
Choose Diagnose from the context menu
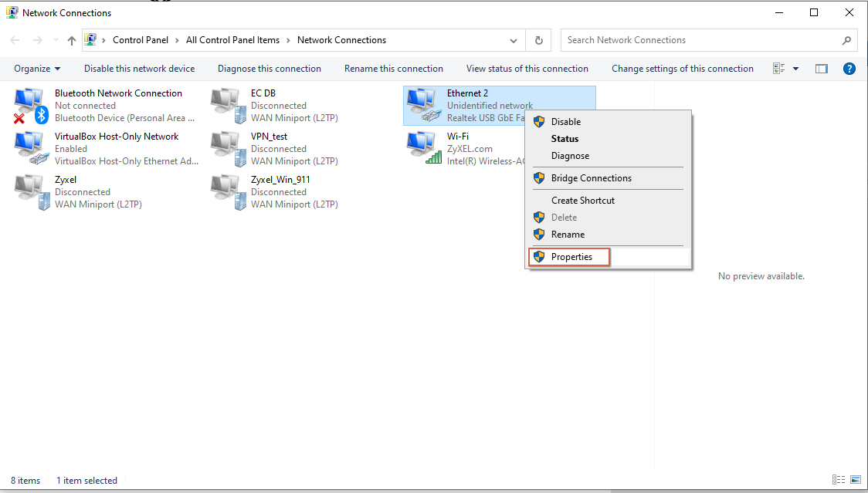pyautogui.click(x=608, y=156)
